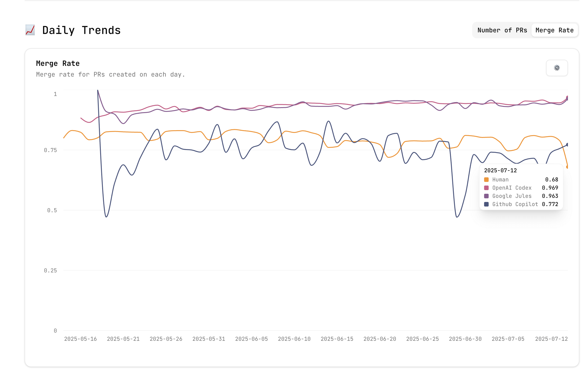Open the chart settings gear icon
This screenshot has height=372, width=588.
point(557,68)
